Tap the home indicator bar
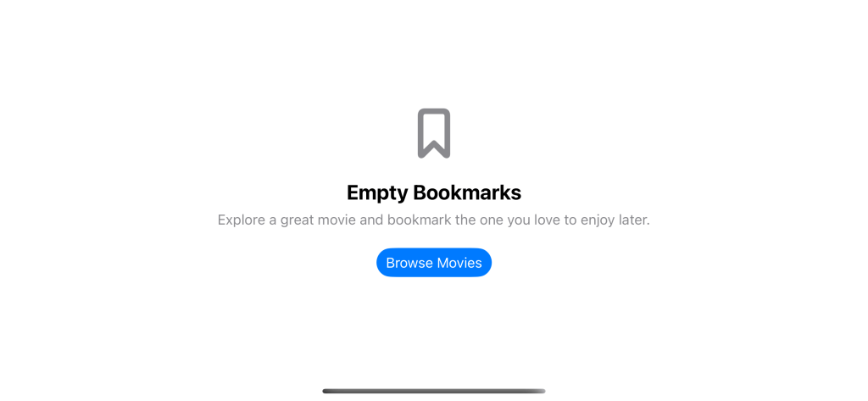The width and height of the screenshot is (868, 401). (434, 391)
